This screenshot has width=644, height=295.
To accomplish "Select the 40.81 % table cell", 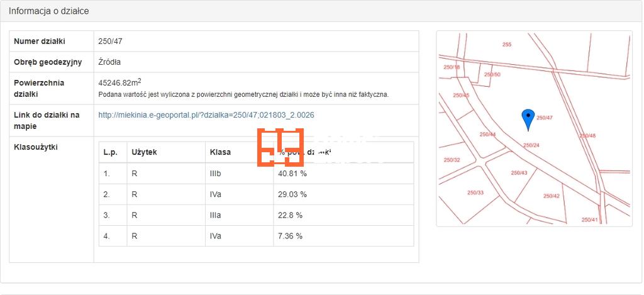I will click(x=292, y=173).
